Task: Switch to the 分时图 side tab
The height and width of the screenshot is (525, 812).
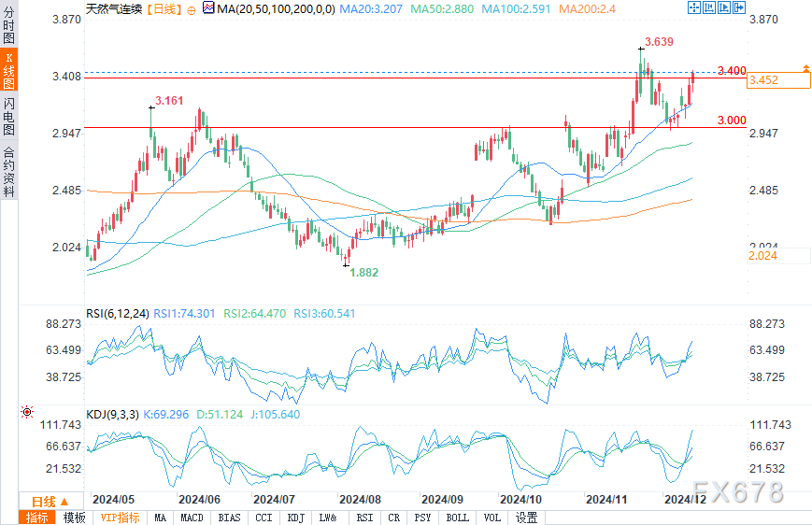Action: click(x=8, y=30)
